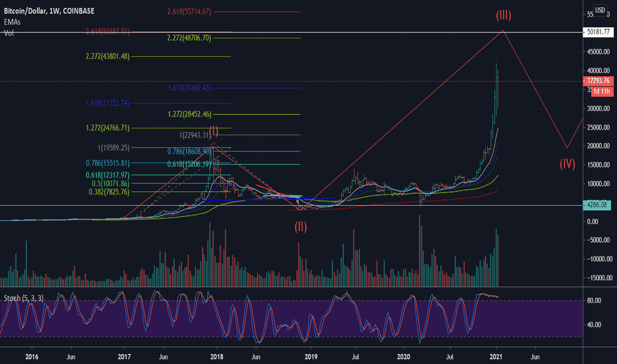Select the 1(22943.31) Fibonacci level label
Screen dimensions: 617x364
click(195, 136)
